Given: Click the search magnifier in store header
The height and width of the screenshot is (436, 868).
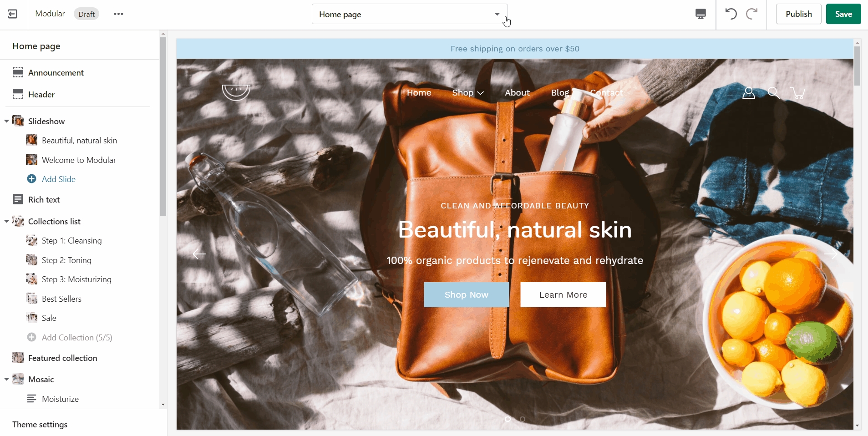Looking at the screenshot, I should click(x=773, y=93).
